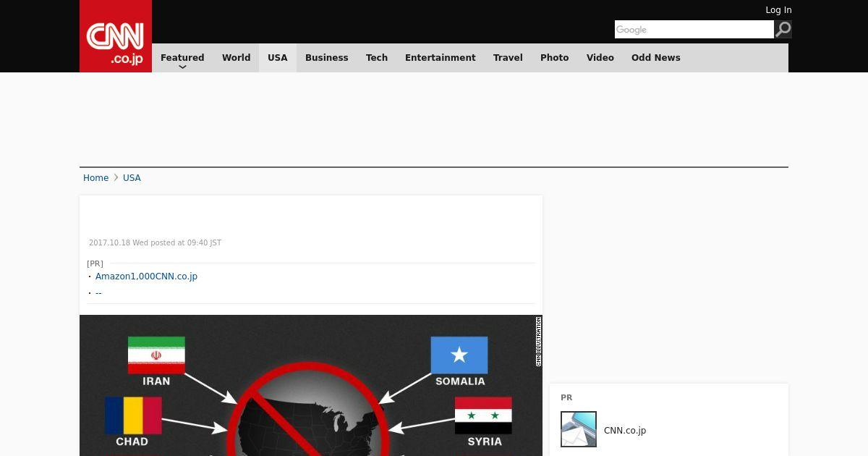Screen dimensions: 868x456
Task: Click the USA breadcrumb link
Action: (x=132, y=178)
